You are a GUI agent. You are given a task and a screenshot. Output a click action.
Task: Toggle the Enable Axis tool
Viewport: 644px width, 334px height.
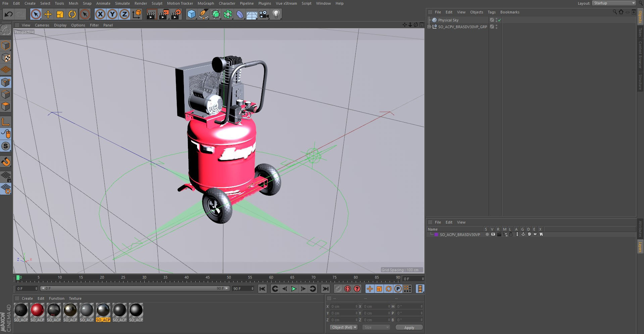[6, 122]
